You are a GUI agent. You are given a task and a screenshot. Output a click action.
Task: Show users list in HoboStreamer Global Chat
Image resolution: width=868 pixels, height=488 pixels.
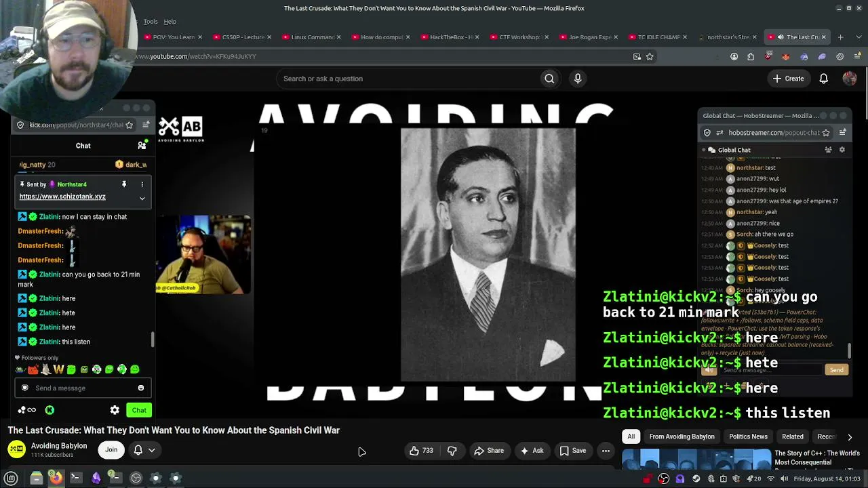(828, 150)
